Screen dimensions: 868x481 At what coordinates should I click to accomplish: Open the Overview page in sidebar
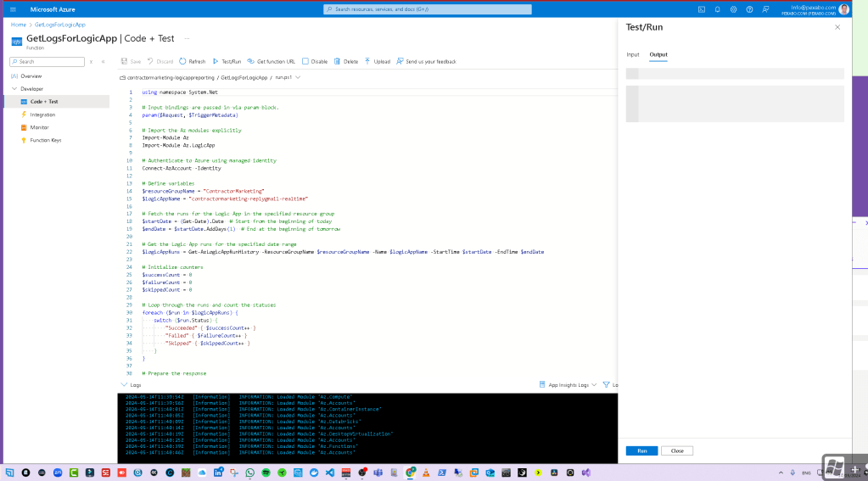point(31,76)
